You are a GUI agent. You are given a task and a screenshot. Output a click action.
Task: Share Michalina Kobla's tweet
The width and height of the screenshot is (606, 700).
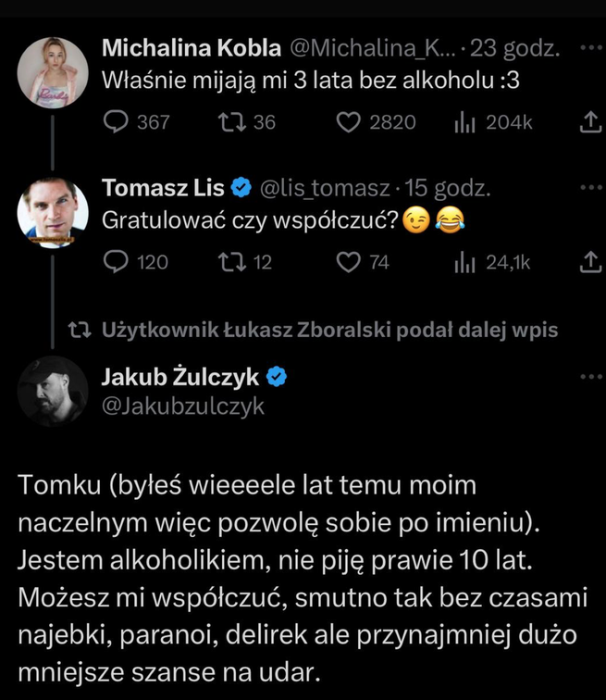589,122
